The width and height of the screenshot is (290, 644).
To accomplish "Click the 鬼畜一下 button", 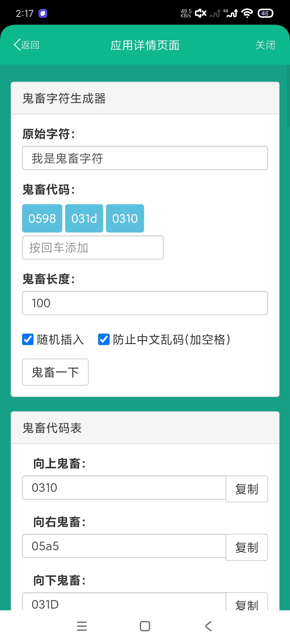I will pos(55,372).
